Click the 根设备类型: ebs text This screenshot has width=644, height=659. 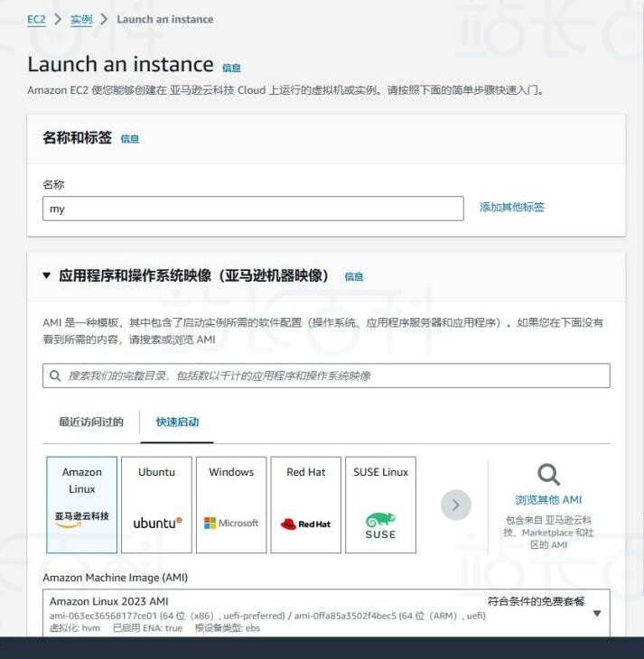pyautogui.click(x=228, y=628)
